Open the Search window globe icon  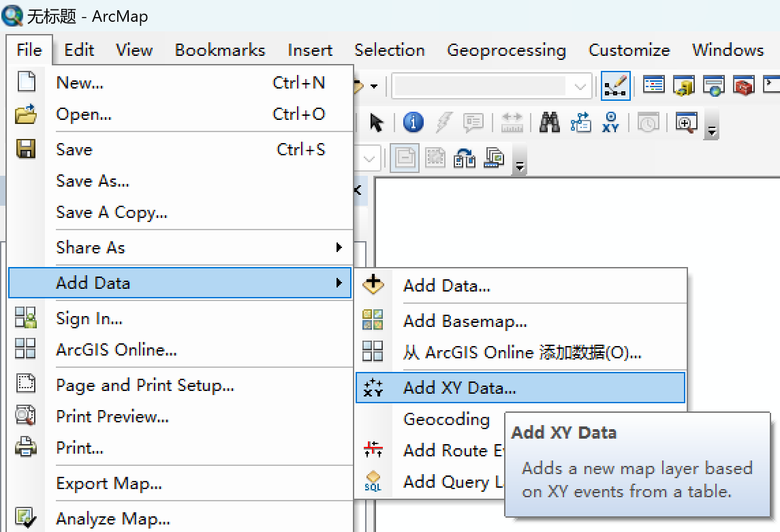pos(714,86)
